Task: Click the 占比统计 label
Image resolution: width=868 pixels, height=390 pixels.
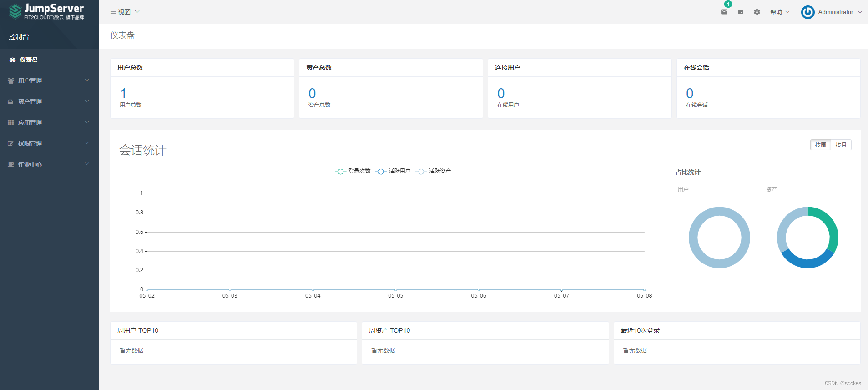Action: tap(688, 172)
